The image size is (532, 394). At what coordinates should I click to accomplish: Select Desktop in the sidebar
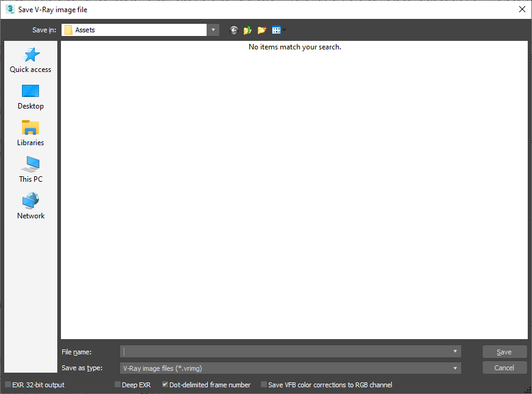tap(30, 96)
